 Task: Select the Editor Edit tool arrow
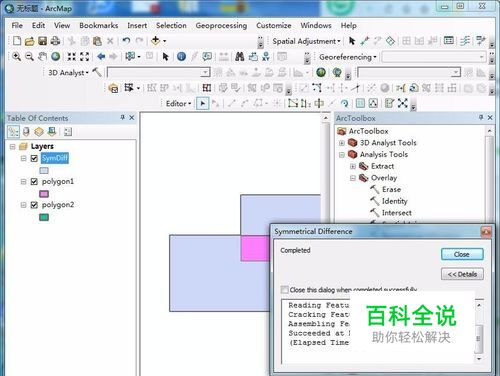[x=202, y=104]
